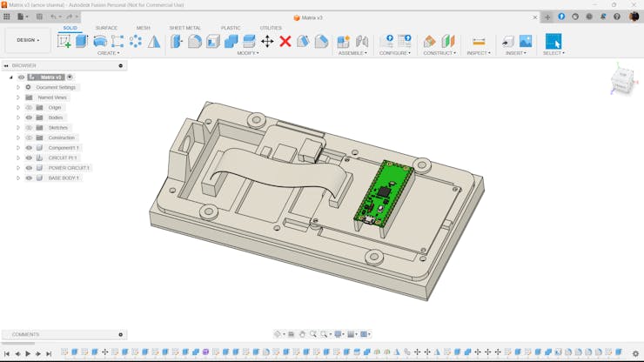Hide the Bodies folder using eye icon
Viewport: 644px width, 362px height.
(x=29, y=117)
